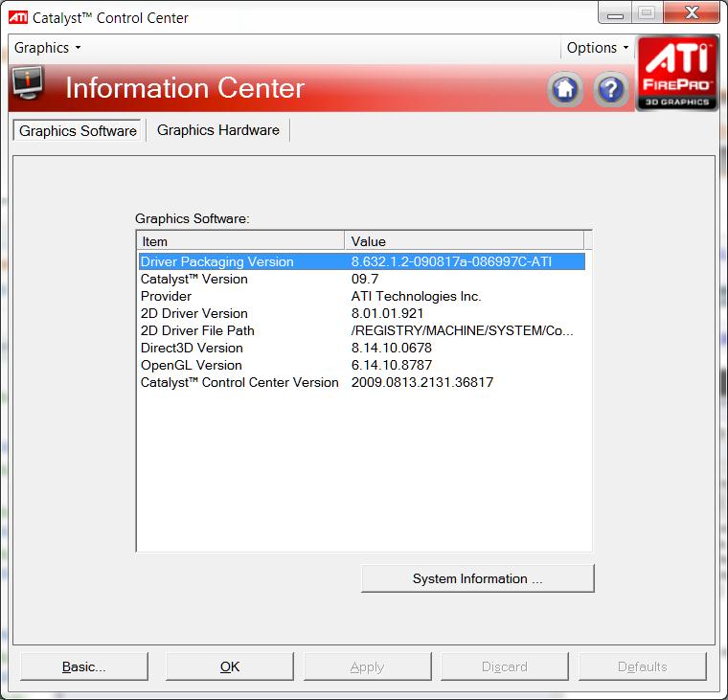Open Help via the question mark icon
The width and height of the screenshot is (728, 700).
coord(610,88)
